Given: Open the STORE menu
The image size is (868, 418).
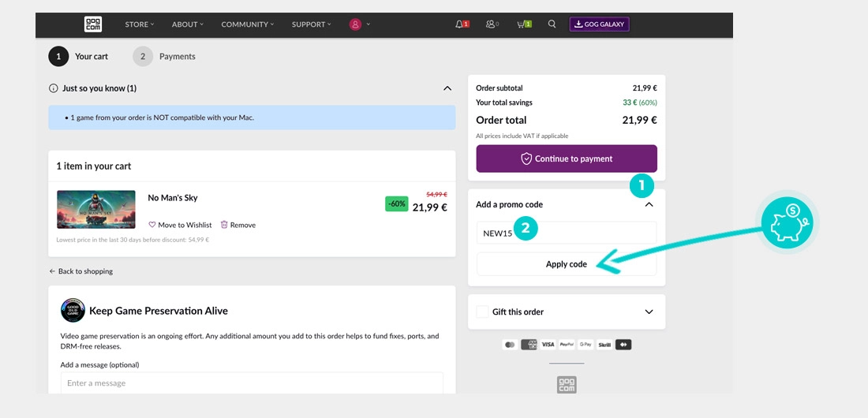Looking at the screenshot, I should point(140,24).
